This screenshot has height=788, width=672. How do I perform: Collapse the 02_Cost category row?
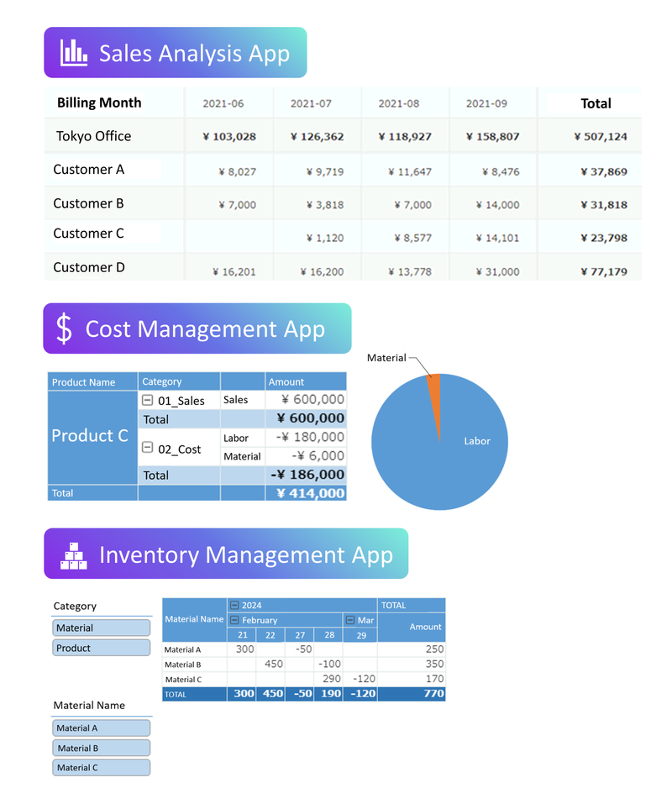[x=148, y=448]
